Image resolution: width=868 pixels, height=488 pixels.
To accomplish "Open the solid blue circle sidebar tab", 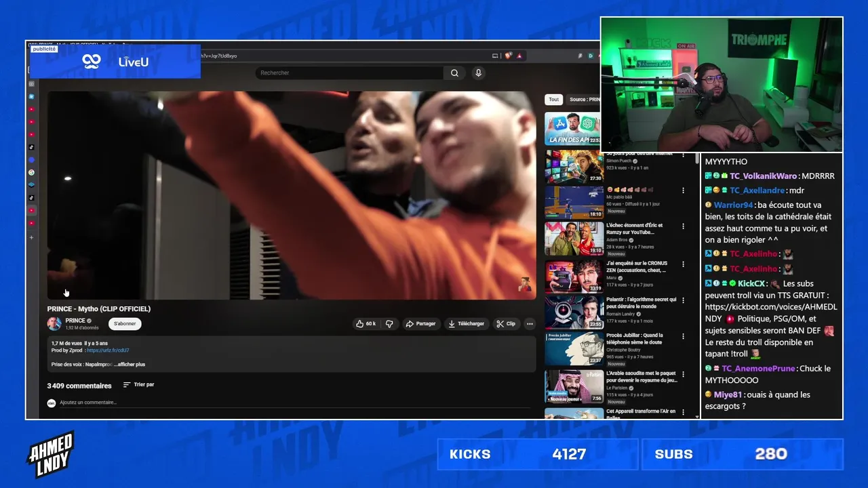I will point(31,160).
